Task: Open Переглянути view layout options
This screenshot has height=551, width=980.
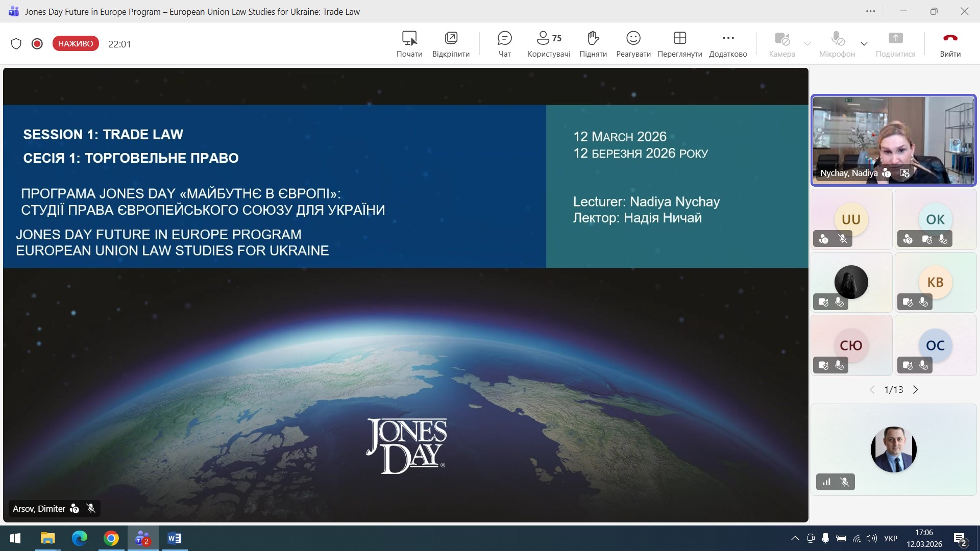Action: [x=679, y=43]
